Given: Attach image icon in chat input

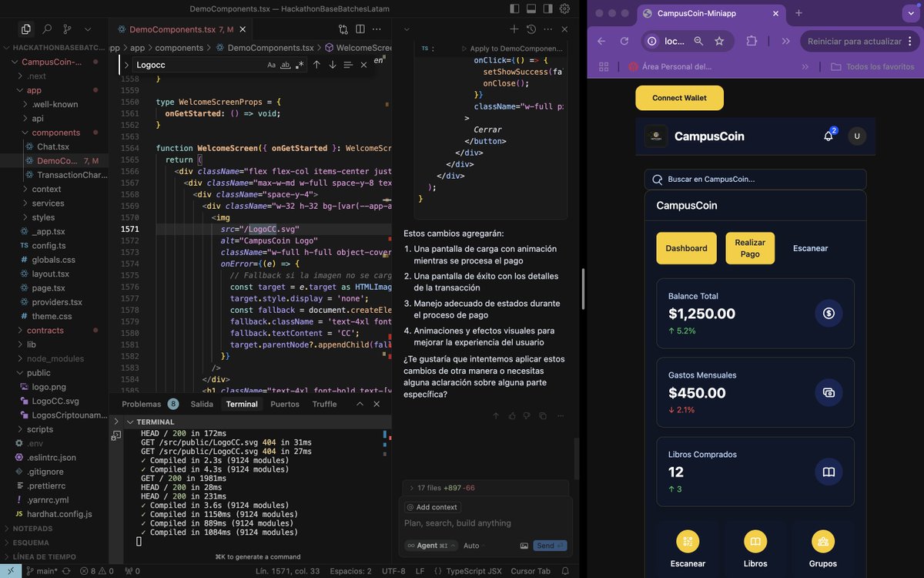Looking at the screenshot, I should click(x=524, y=546).
